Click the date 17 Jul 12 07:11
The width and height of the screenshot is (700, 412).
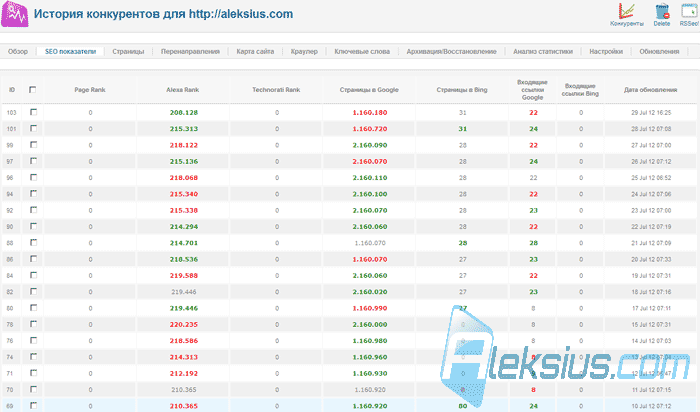[x=651, y=308]
